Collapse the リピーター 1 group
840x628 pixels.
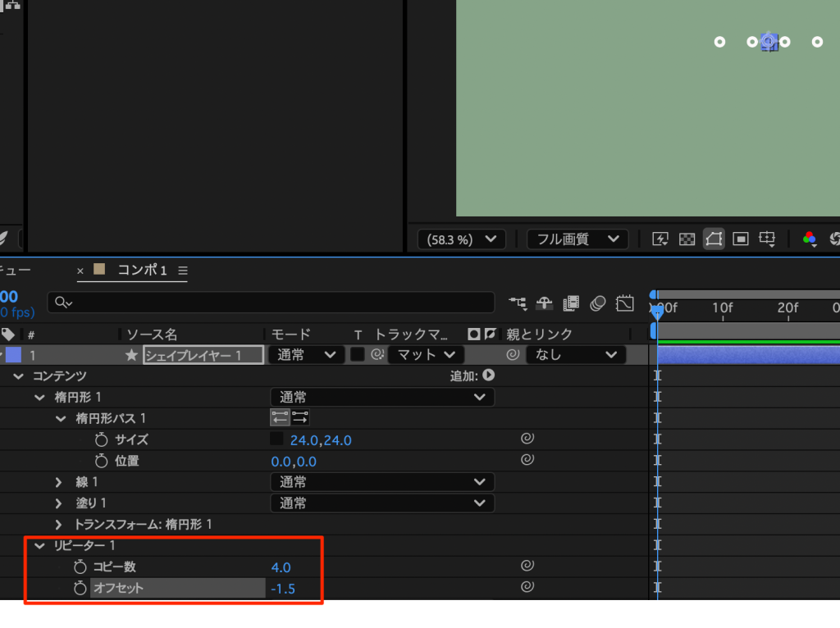coord(39,546)
